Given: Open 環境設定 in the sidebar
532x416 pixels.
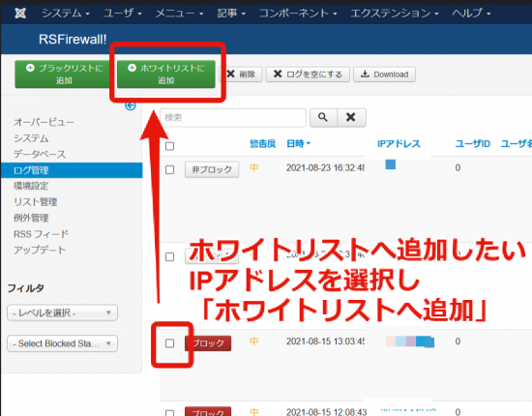Looking at the screenshot, I should click(31, 186).
